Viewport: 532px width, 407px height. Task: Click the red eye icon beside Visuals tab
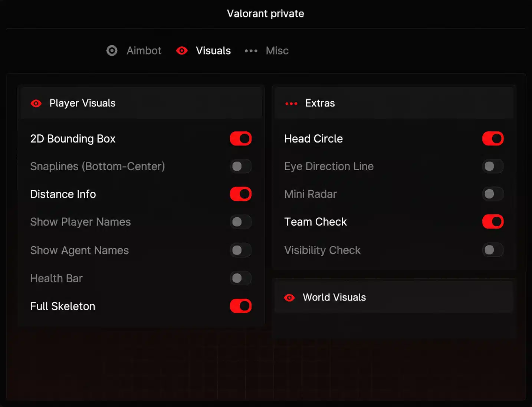coord(182,50)
